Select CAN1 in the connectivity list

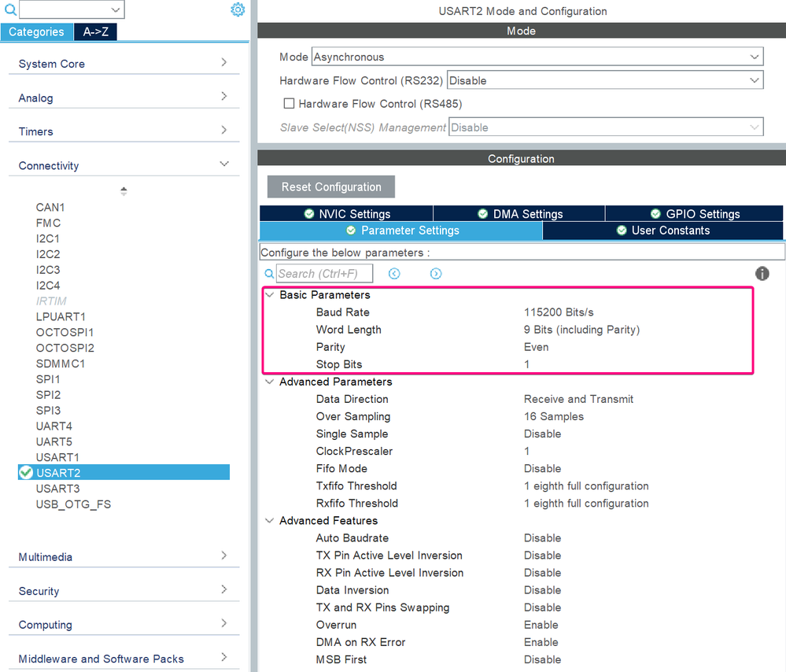pyautogui.click(x=50, y=207)
